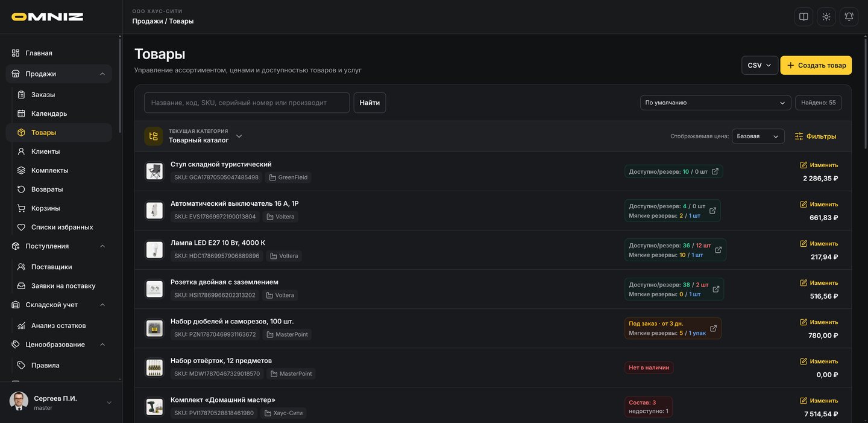Open the external link icon for Автоматический выключатель

click(x=712, y=211)
